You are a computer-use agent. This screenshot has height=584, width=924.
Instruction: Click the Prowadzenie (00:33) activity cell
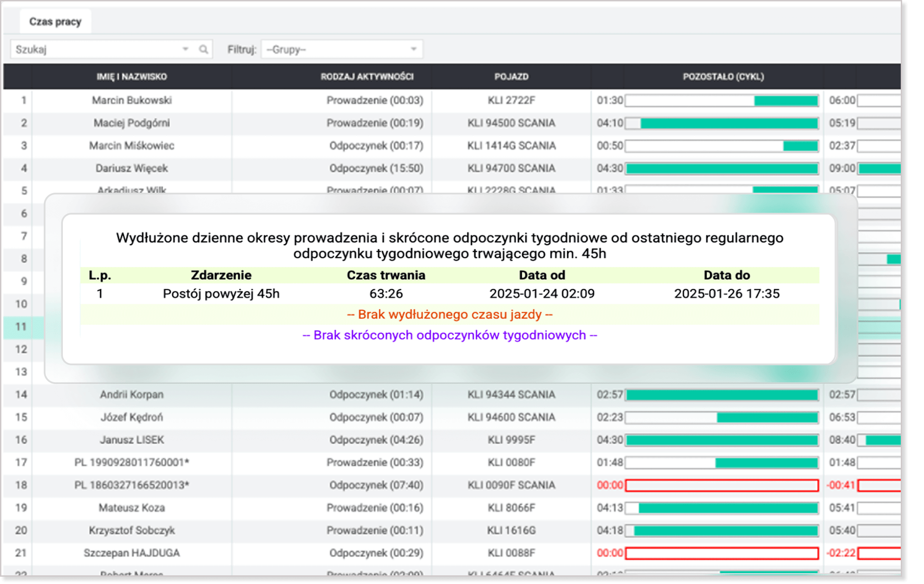pos(375,462)
